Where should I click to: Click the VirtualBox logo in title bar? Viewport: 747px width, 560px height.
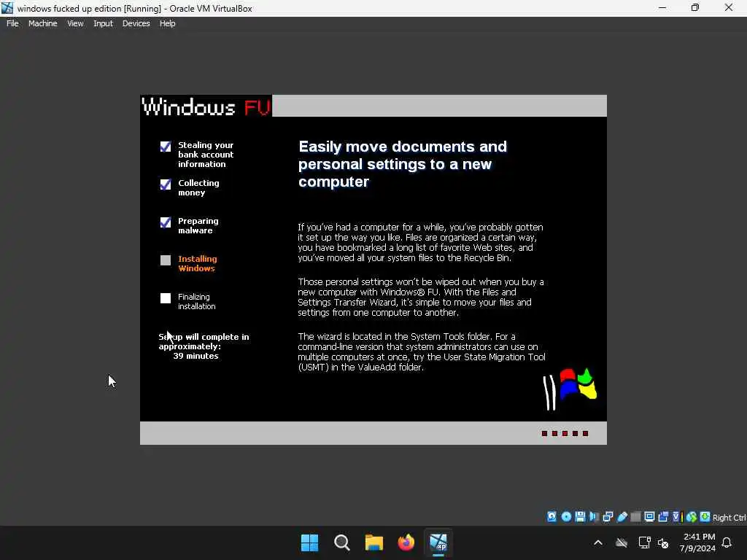click(7, 8)
